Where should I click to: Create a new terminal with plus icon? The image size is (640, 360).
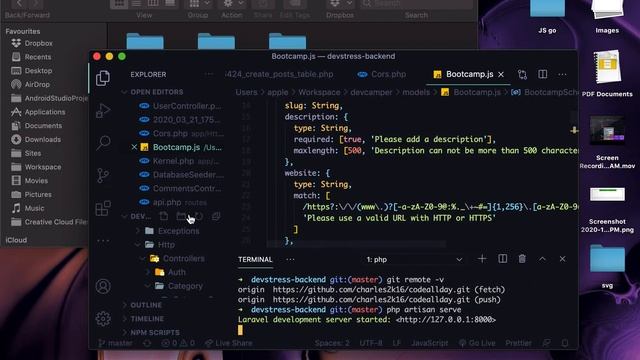pyautogui.click(x=482, y=259)
